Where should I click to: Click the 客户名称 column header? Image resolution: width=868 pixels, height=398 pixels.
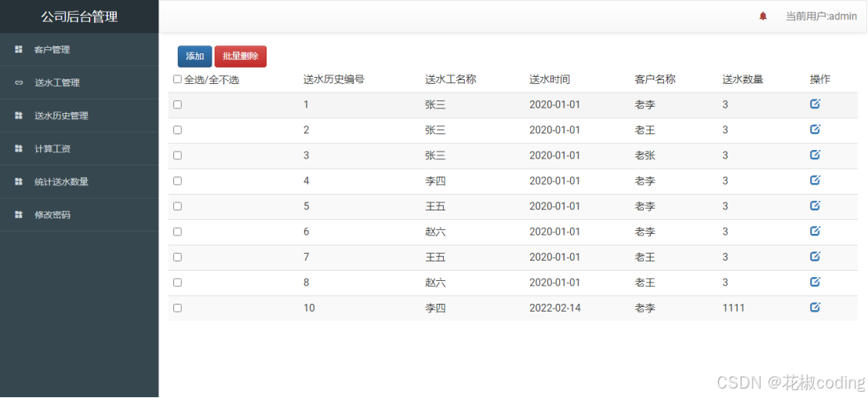tap(655, 79)
